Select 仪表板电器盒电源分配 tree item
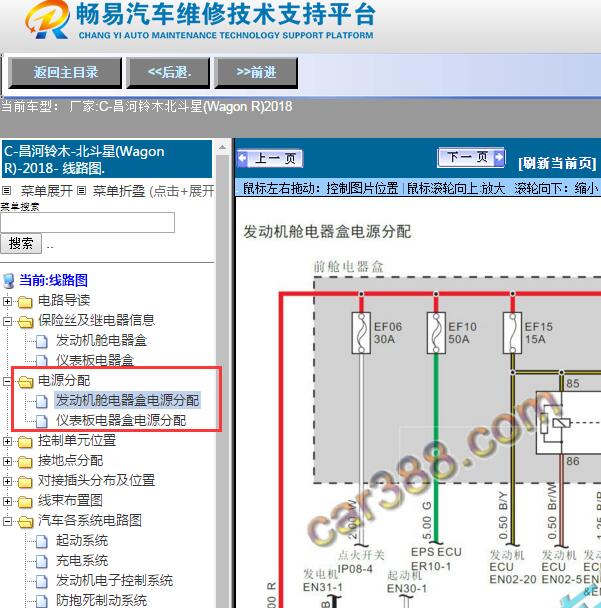Image resolution: width=601 pixels, height=608 pixels. click(x=121, y=420)
